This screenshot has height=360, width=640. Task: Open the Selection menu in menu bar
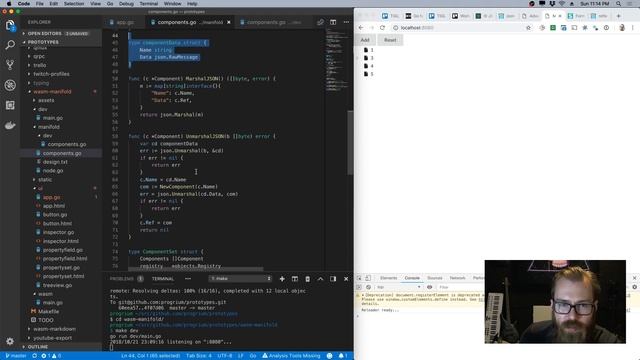tap(74, 4)
